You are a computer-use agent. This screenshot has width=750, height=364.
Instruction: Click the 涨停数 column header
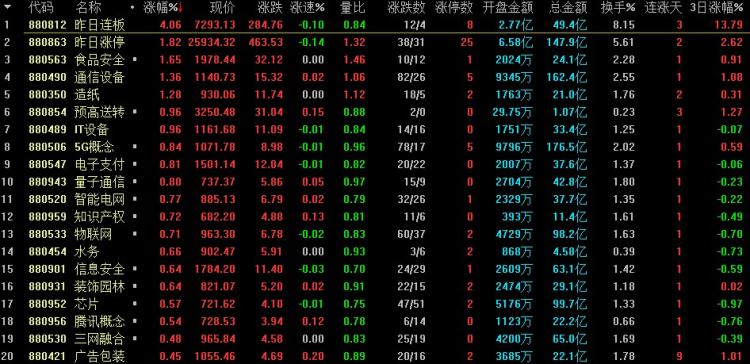coord(454,7)
